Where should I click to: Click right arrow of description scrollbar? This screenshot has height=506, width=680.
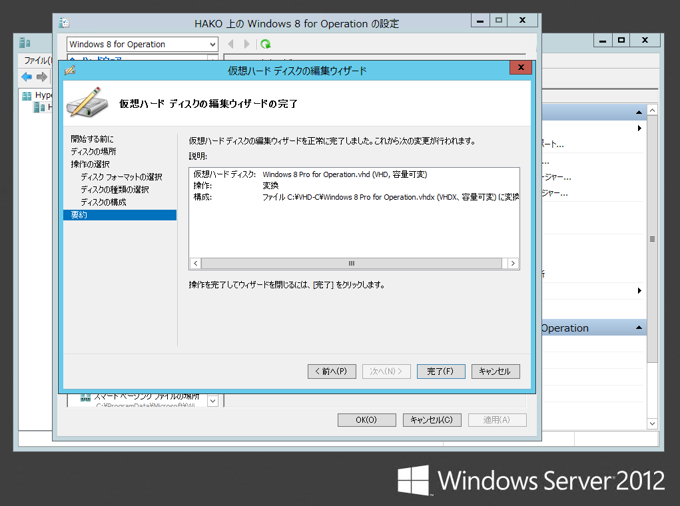coord(513,263)
